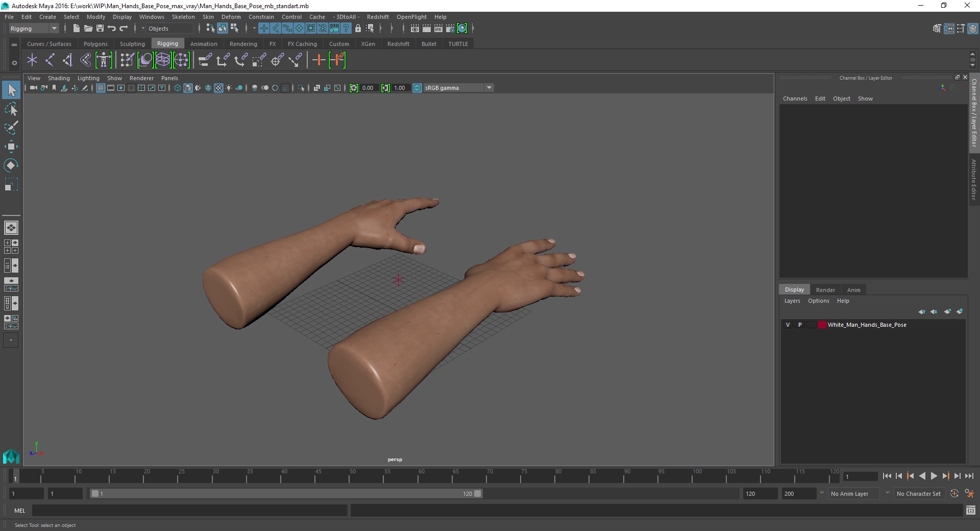Click the Paint Skin Weights shelf icon
Viewport: 980px width, 531px height.
point(127,60)
